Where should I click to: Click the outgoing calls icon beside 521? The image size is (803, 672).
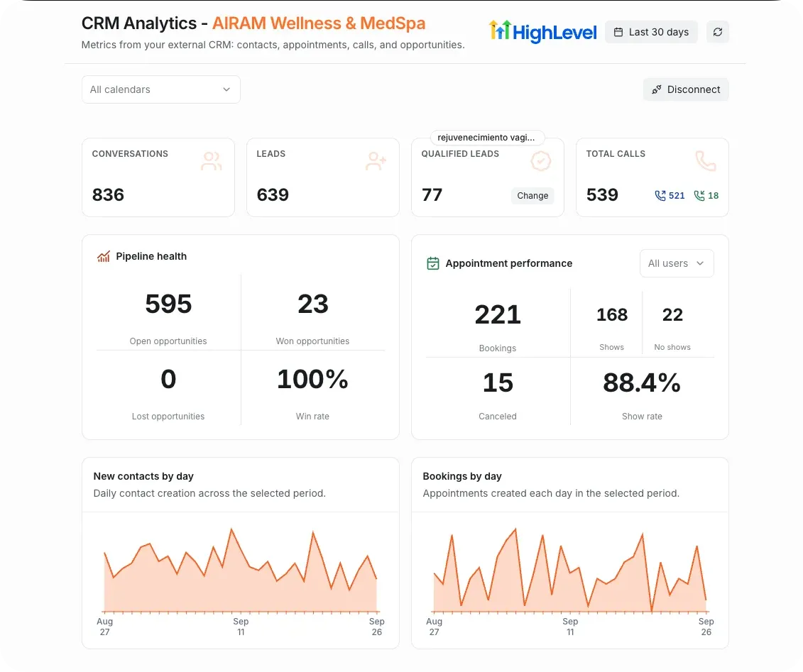[x=660, y=196]
